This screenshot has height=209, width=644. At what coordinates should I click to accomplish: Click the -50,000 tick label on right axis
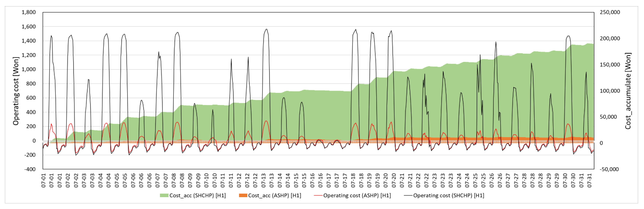610,169
